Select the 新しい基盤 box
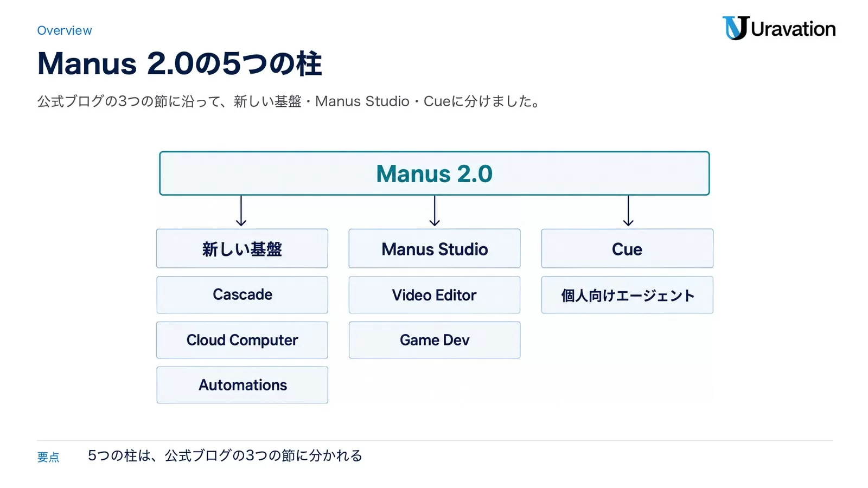This screenshot has width=868, height=488. pos(242,248)
